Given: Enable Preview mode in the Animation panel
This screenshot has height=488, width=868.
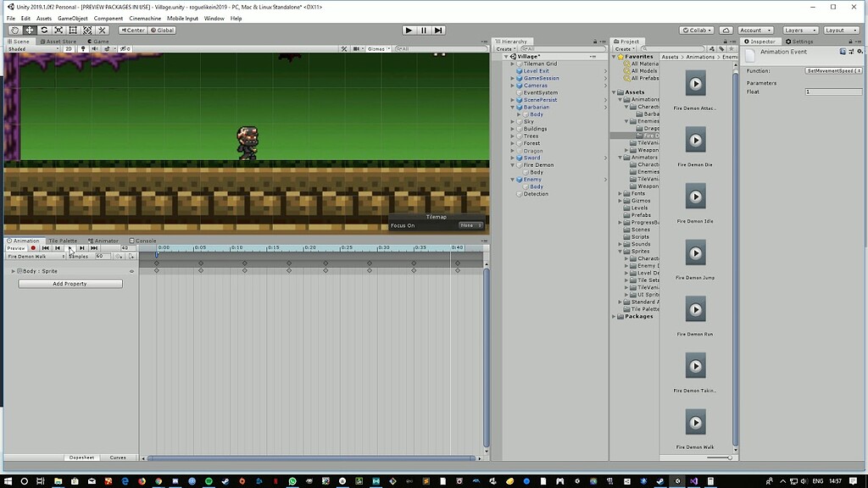Looking at the screenshot, I should tap(16, 248).
